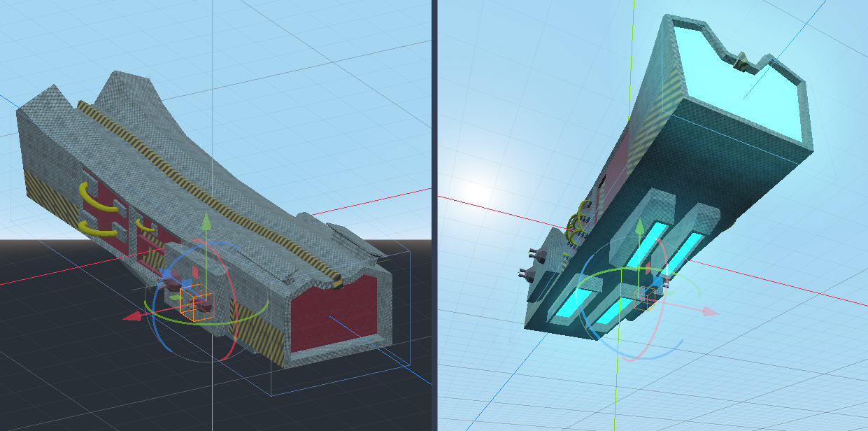This screenshot has height=431, width=868.
Task: Select orange selection box in right viewport
Action: 644,299
